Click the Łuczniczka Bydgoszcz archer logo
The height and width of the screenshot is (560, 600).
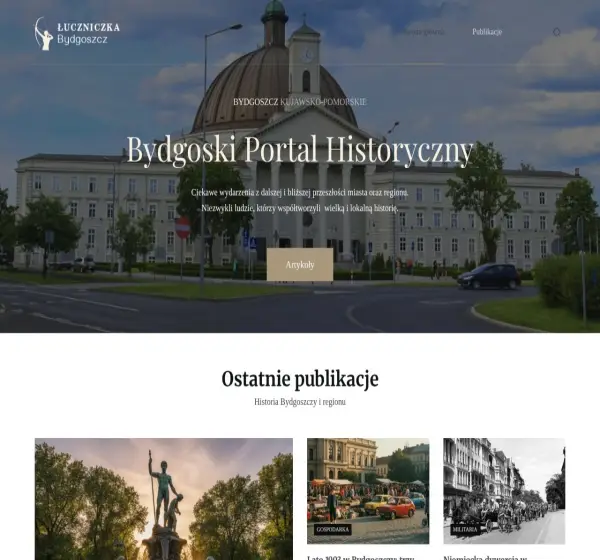77,33
